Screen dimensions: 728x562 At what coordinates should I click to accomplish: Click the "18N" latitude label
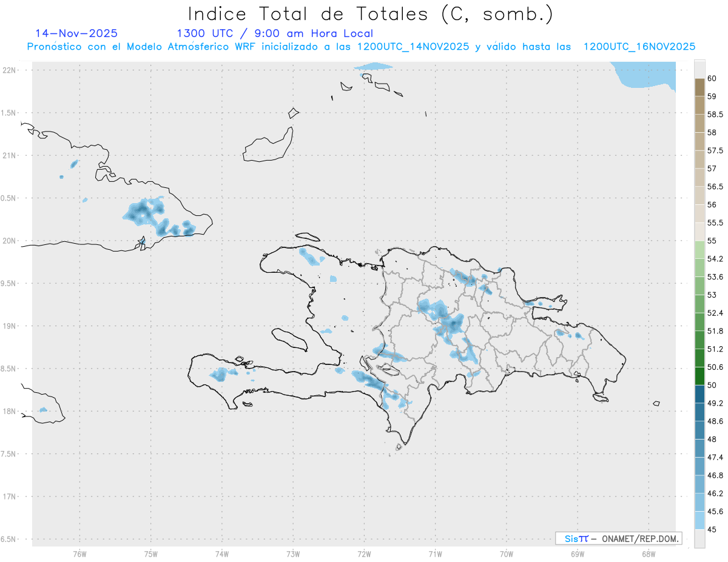10,411
